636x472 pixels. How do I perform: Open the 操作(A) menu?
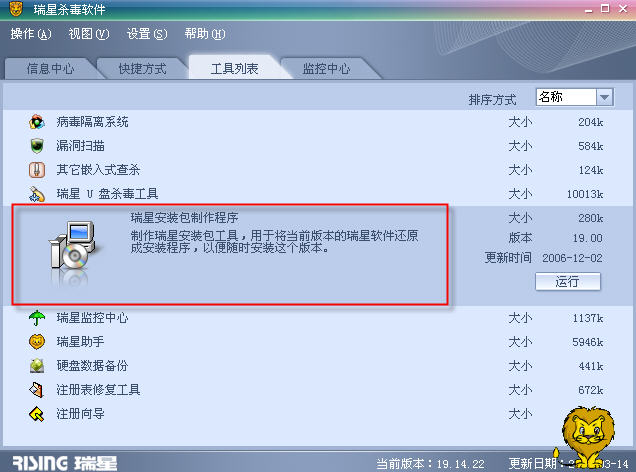[x=31, y=34]
